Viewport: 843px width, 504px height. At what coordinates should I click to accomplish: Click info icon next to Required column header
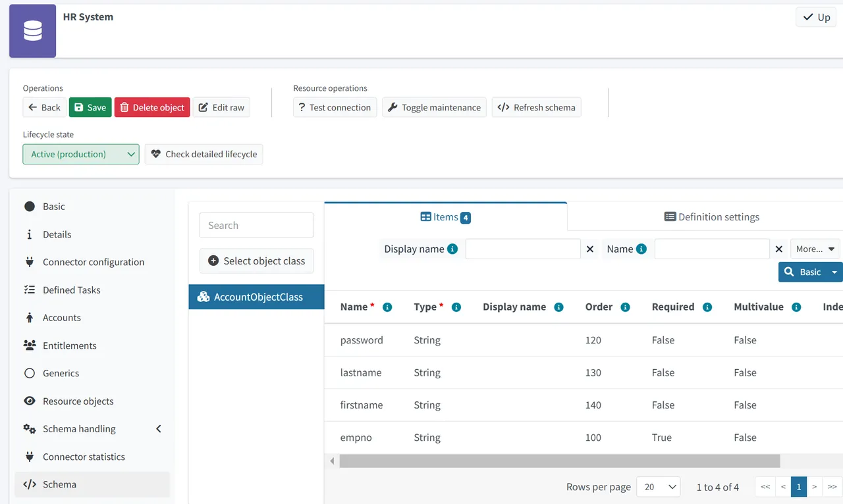(707, 307)
